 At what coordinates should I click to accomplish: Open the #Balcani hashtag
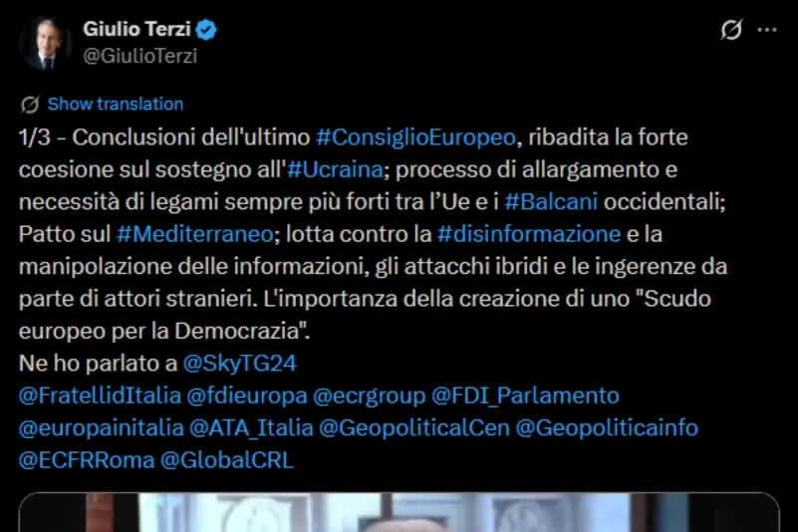coord(551,202)
